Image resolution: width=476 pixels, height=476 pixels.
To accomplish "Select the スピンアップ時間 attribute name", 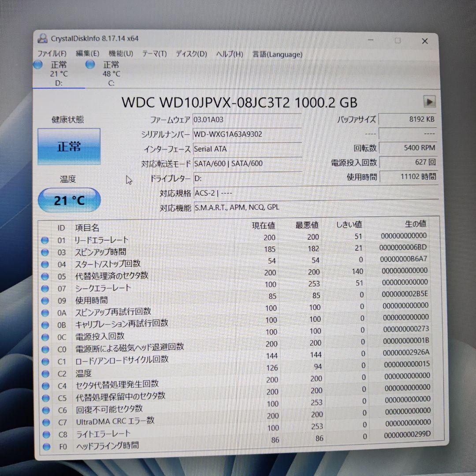I will (100, 252).
